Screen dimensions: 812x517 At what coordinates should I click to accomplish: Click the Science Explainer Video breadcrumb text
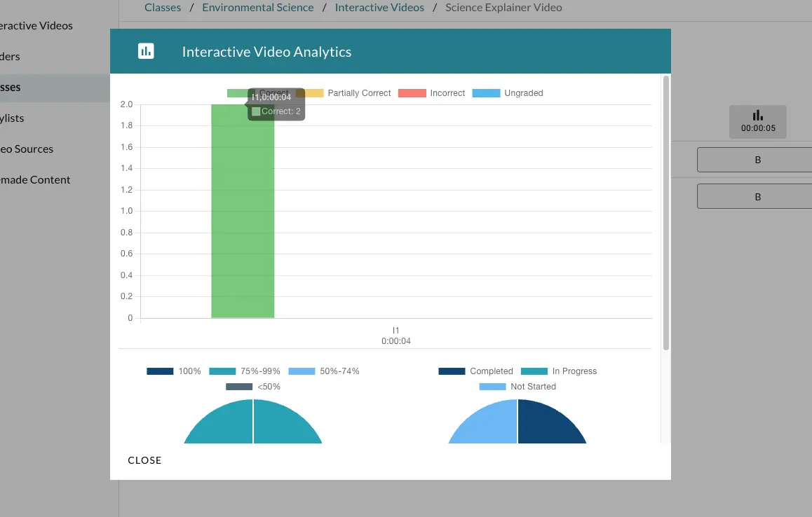pos(503,7)
